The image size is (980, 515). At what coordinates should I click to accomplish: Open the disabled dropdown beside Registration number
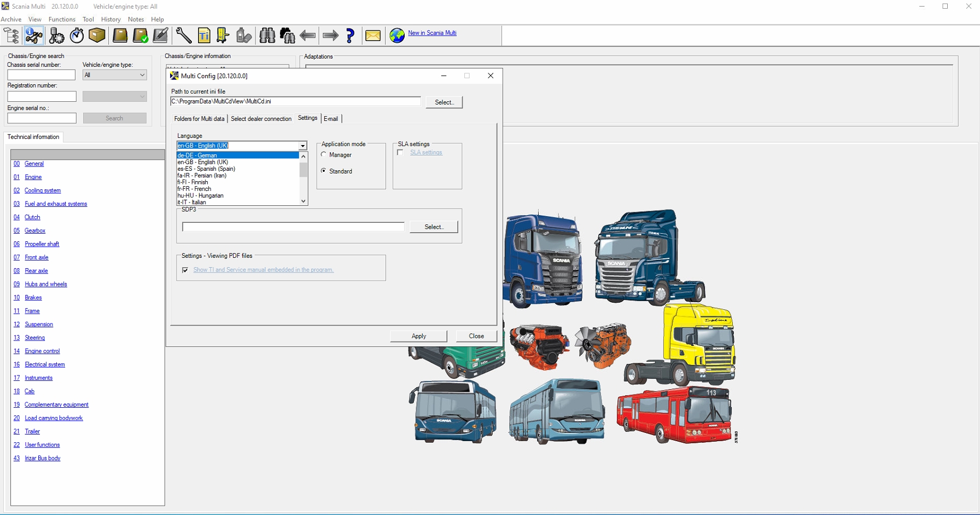pos(114,96)
